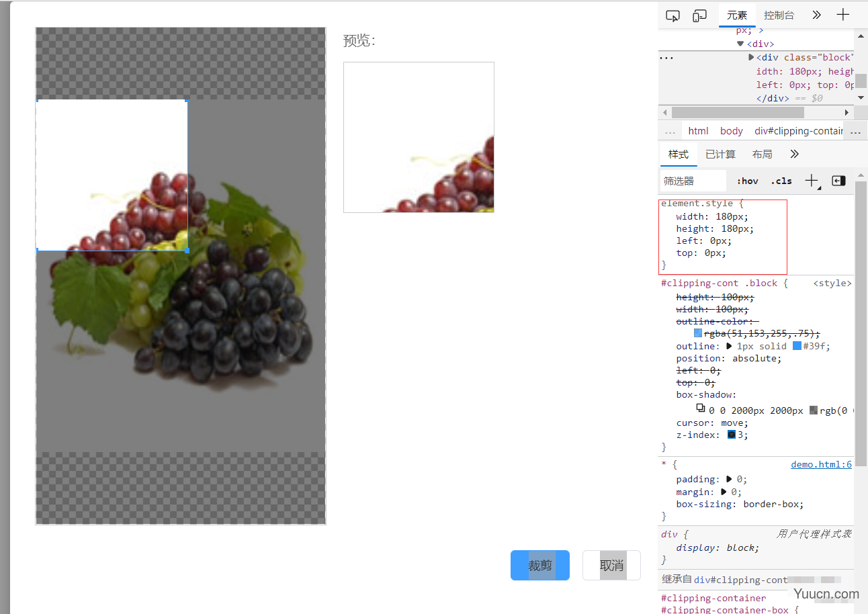The image size is (868, 614).
Task: Open the demo.html:6 source link
Action: (821, 464)
